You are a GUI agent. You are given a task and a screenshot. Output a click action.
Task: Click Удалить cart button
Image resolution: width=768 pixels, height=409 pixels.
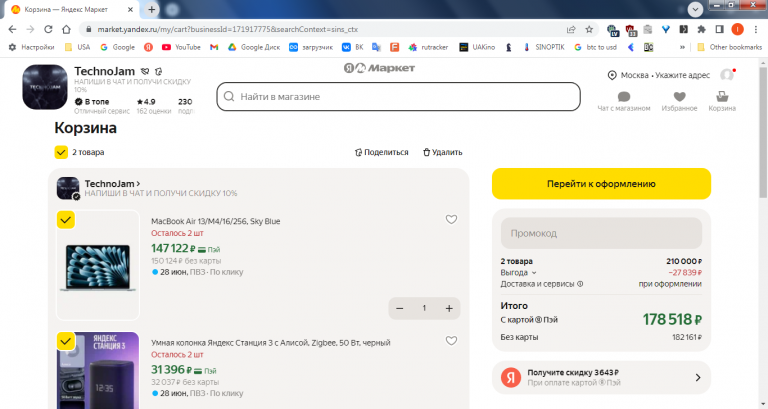(x=443, y=152)
